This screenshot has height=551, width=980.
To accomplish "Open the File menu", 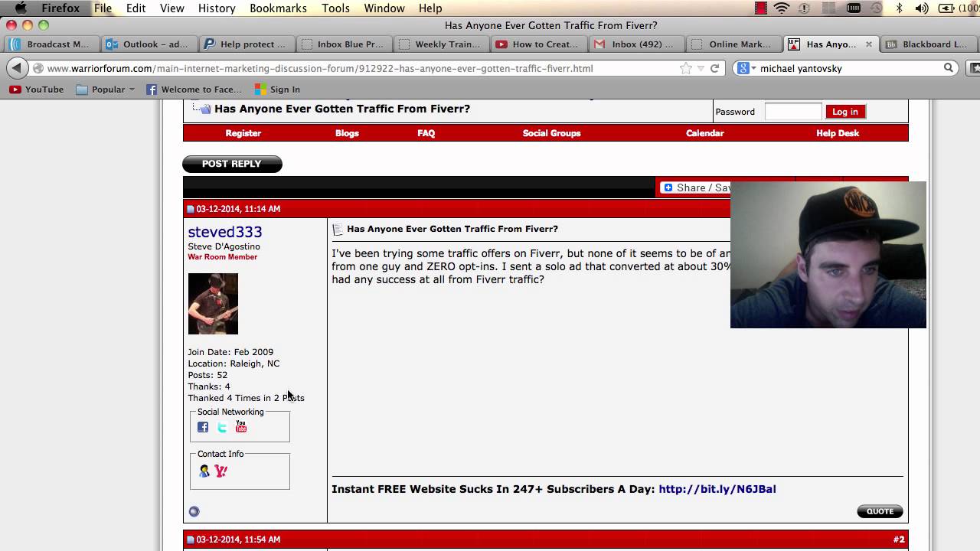I will 103,8.
